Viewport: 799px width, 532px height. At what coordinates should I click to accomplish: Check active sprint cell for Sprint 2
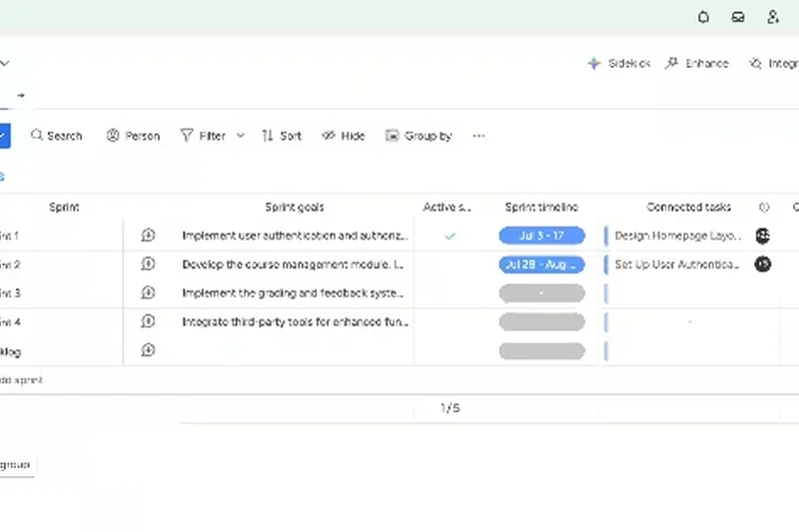(449, 265)
